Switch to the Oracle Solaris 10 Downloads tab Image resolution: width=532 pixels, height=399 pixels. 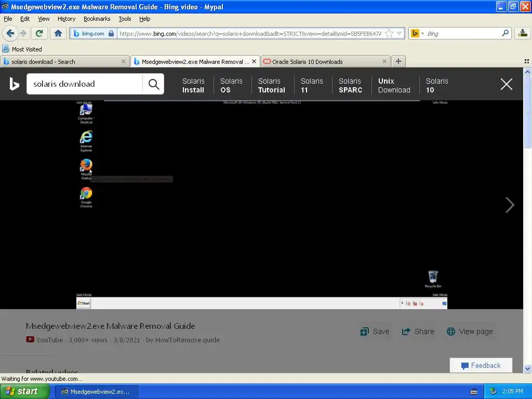pyautogui.click(x=325, y=62)
